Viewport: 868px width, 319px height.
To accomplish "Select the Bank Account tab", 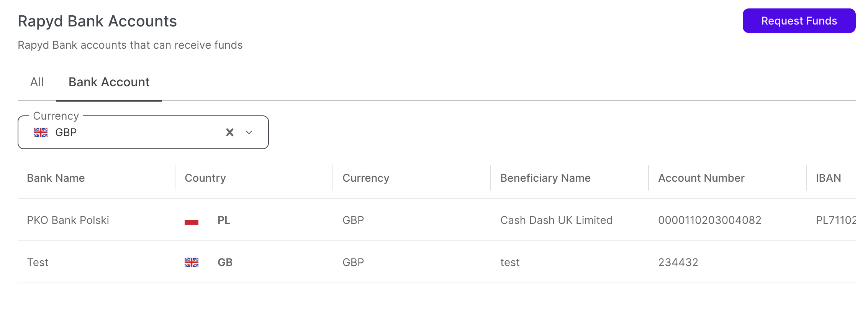I will (109, 82).
